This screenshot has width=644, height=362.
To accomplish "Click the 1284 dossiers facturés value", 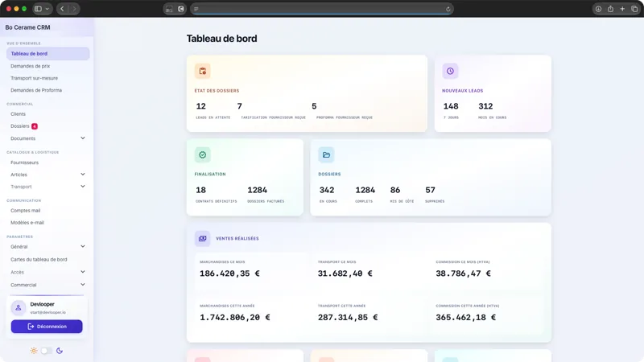I will point(257,190).
